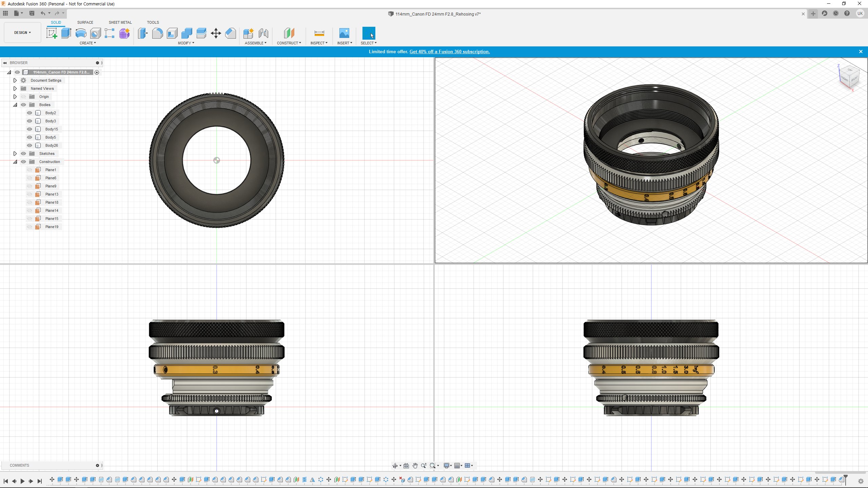Click the Joint tool in Assemble

tap(263, 33)
